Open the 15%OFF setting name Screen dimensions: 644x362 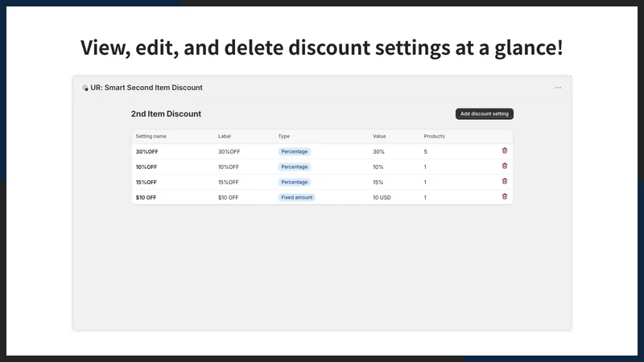(x=147, y=183)
